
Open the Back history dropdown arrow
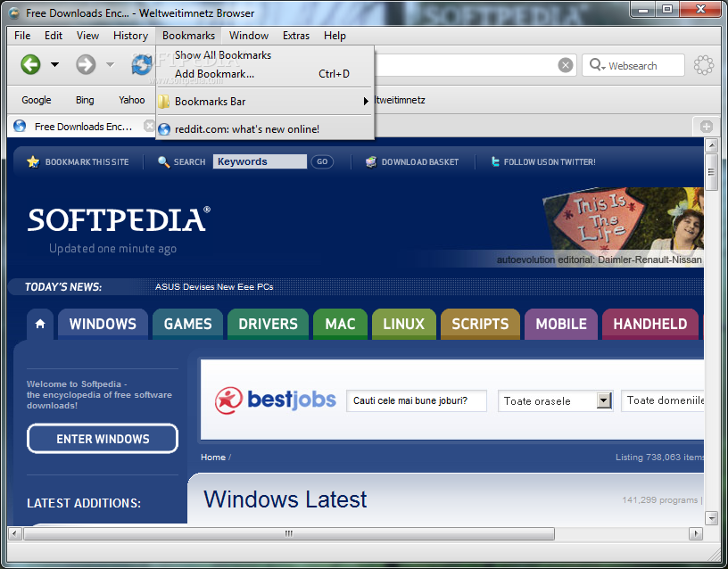coord(54,64)
